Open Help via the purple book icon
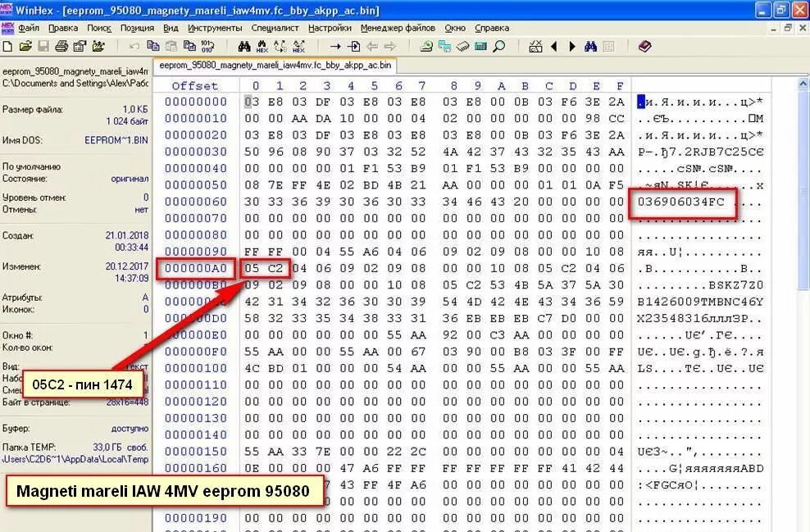Viewport: 810px width, 532px height. (x=644, y=47)
